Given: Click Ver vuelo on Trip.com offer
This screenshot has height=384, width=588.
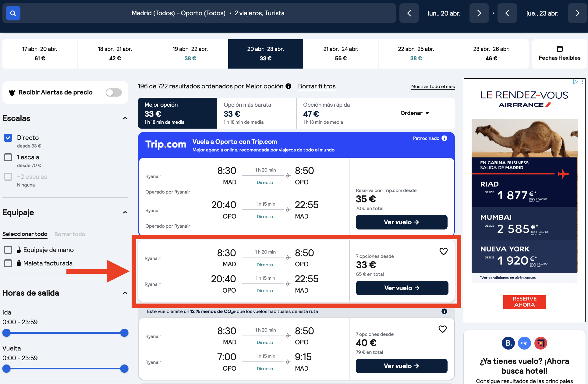Looking at the screenshot, I should pos(402,222).
